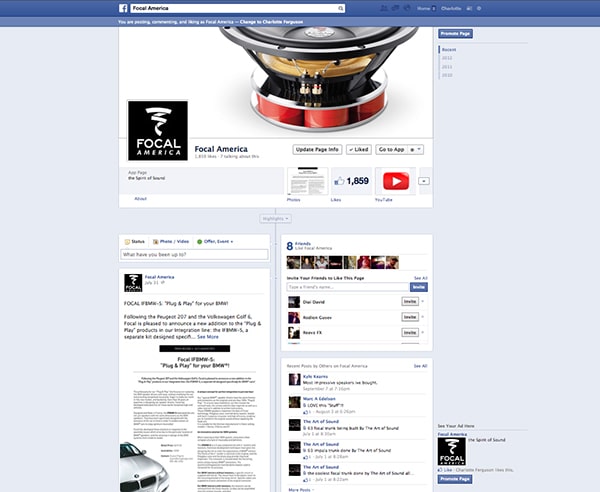Open Marc A Edelson profile link

point(319,399)
